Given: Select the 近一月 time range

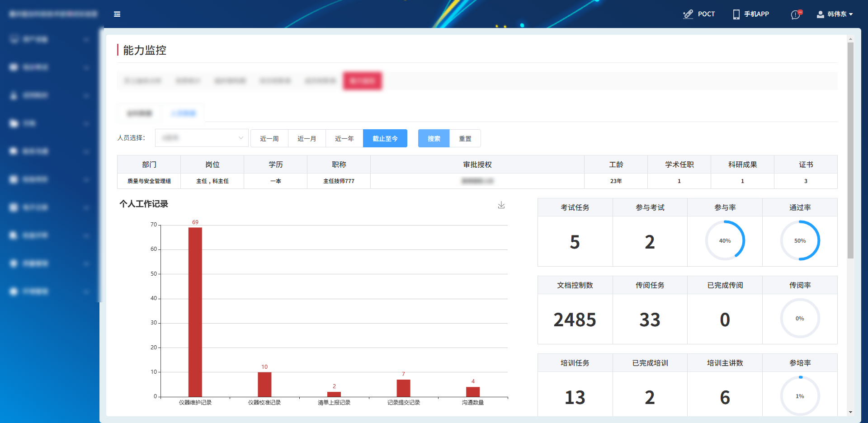Looking at the screenshot, I should point(307,139).
